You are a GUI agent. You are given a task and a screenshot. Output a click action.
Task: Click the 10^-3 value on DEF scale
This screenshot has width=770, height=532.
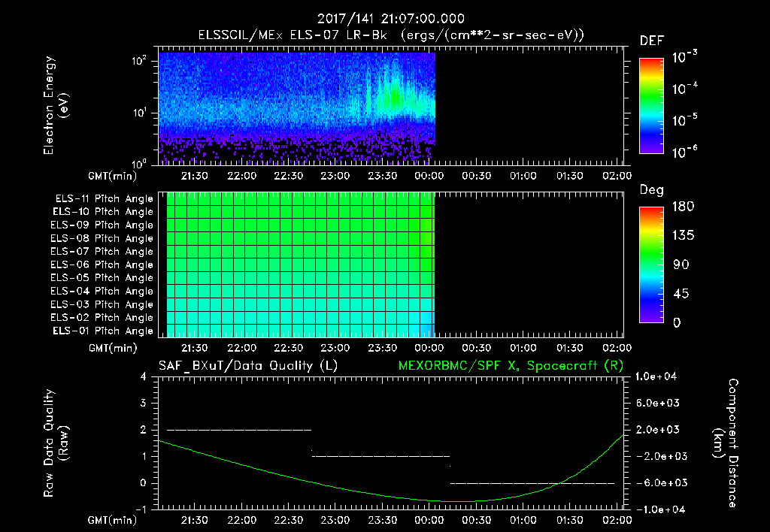tap(684, 56)
